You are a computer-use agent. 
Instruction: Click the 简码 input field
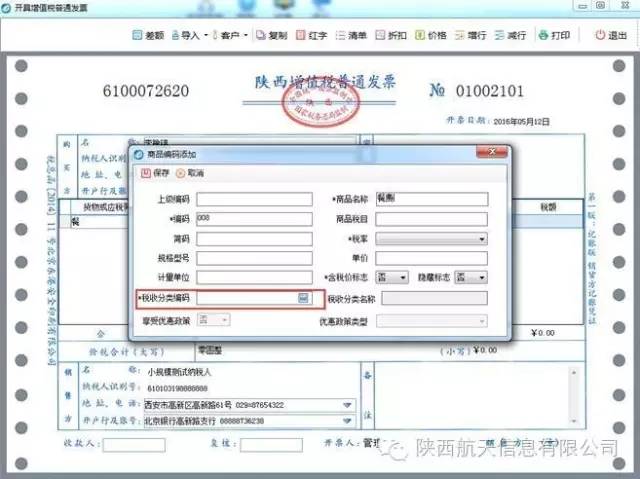254,239
